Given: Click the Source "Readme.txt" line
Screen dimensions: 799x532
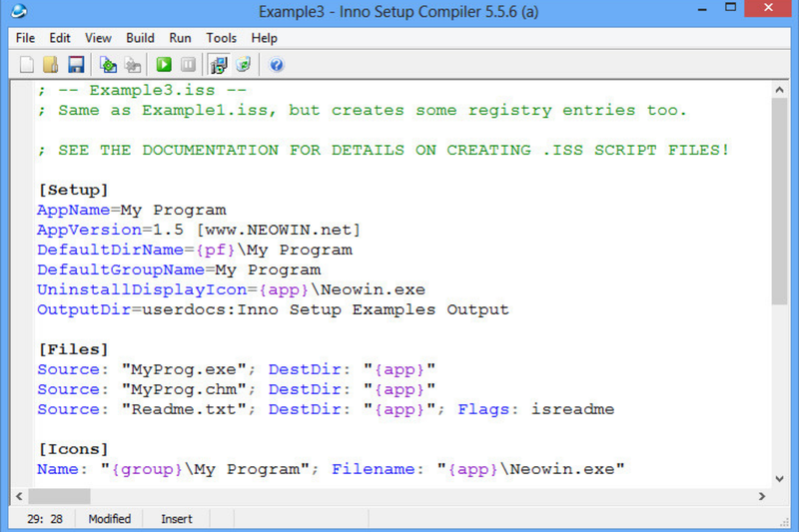Looking at the screenshot, I should 326,409.
